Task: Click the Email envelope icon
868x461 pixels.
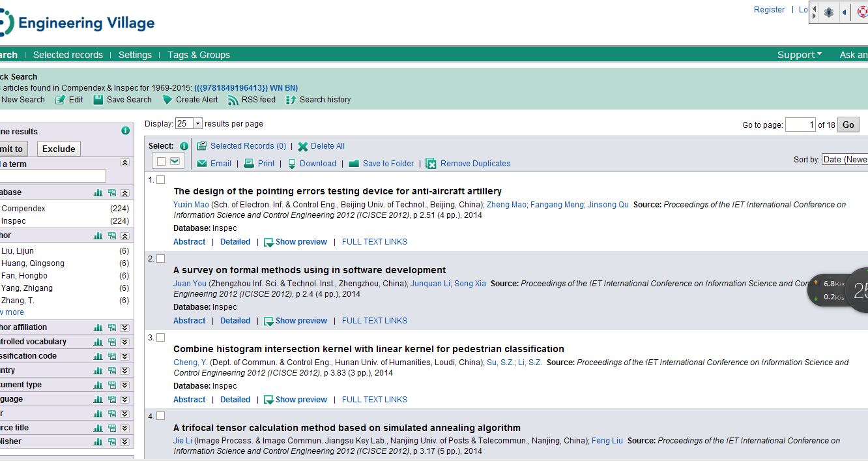Action: (202, 164)
